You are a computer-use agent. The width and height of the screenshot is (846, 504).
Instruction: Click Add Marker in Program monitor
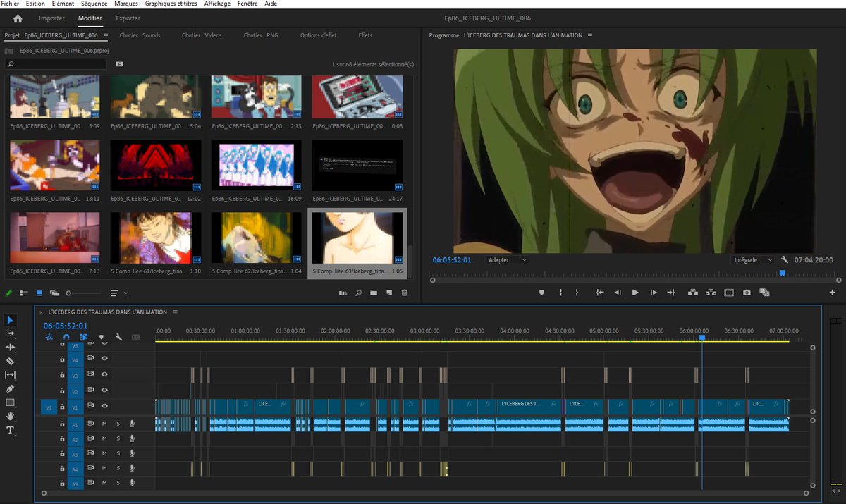(x=541, y=292)
